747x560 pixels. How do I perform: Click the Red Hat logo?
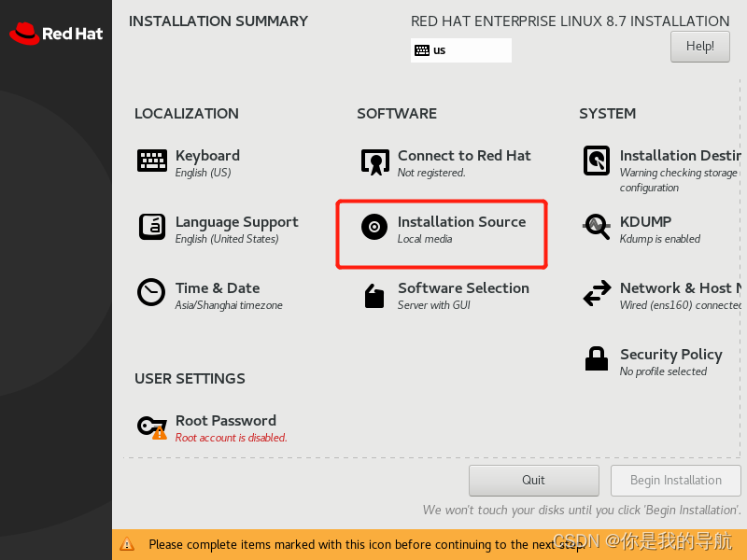56,34
